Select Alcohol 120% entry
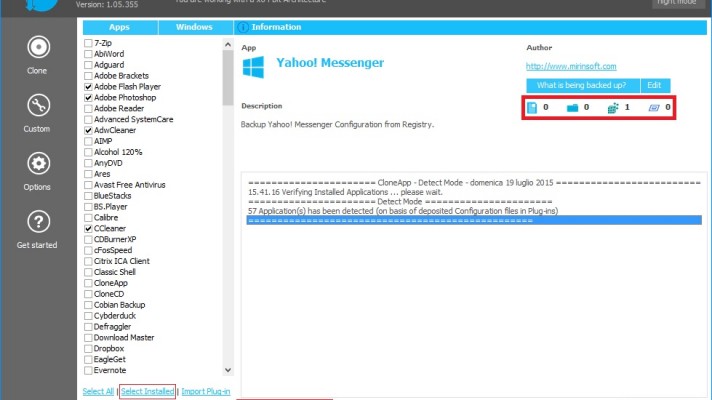 click(x=118, y=152)
